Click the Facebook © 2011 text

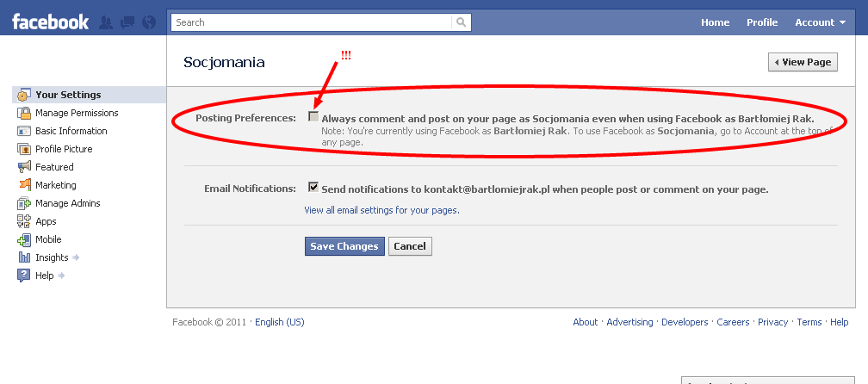coord(211,322)
